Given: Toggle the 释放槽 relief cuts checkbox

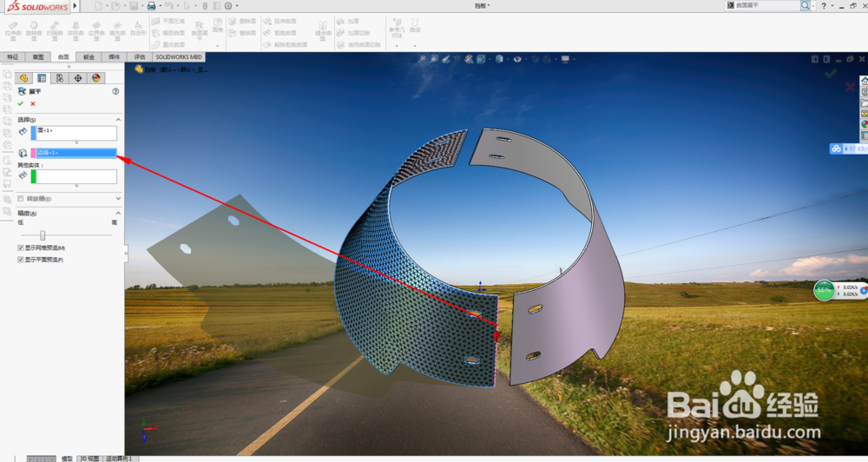Looking at the screenshot, I should pos(21,198).
